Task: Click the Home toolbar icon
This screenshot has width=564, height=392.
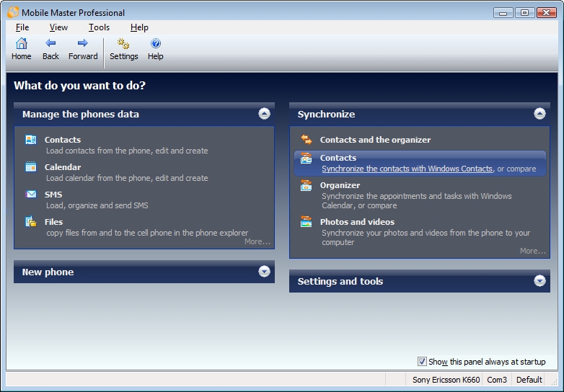Action: (x=21, y=44)
